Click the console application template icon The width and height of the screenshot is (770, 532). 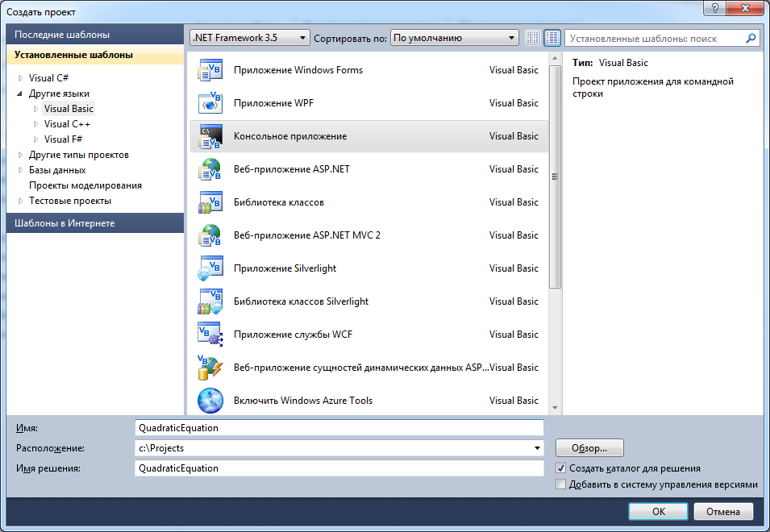point(210,136)
